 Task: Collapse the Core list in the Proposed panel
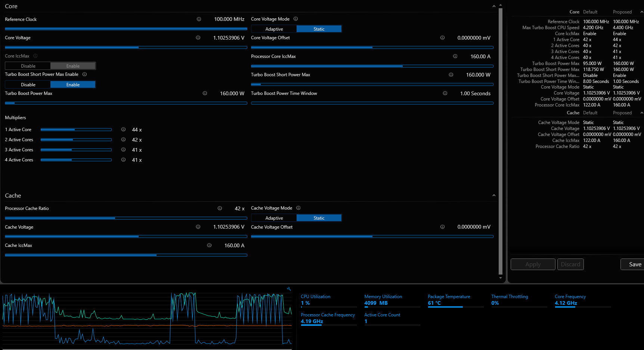click(x=642, y=12)
